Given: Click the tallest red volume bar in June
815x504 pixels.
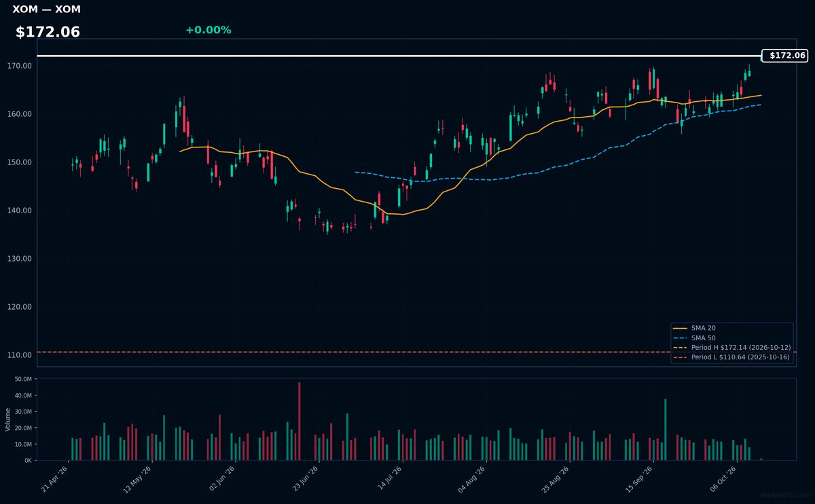Looking at the screenshot, I should (300, 421).
